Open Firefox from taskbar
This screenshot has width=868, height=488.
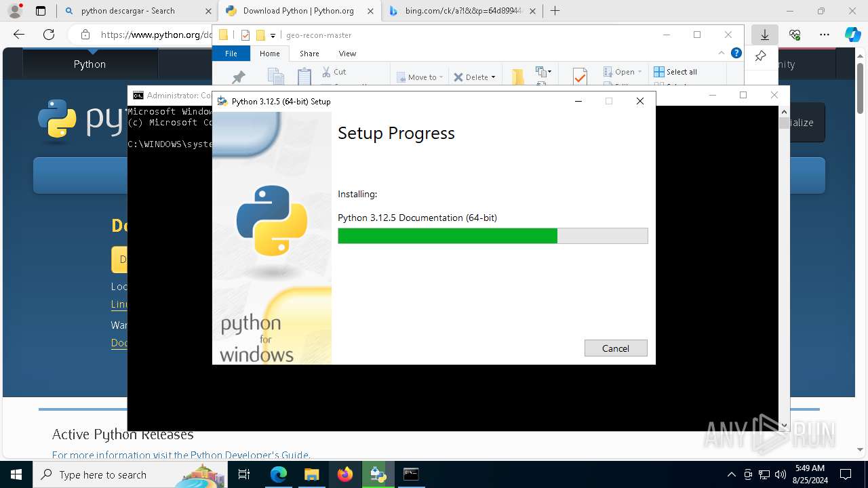pos(344,474)
